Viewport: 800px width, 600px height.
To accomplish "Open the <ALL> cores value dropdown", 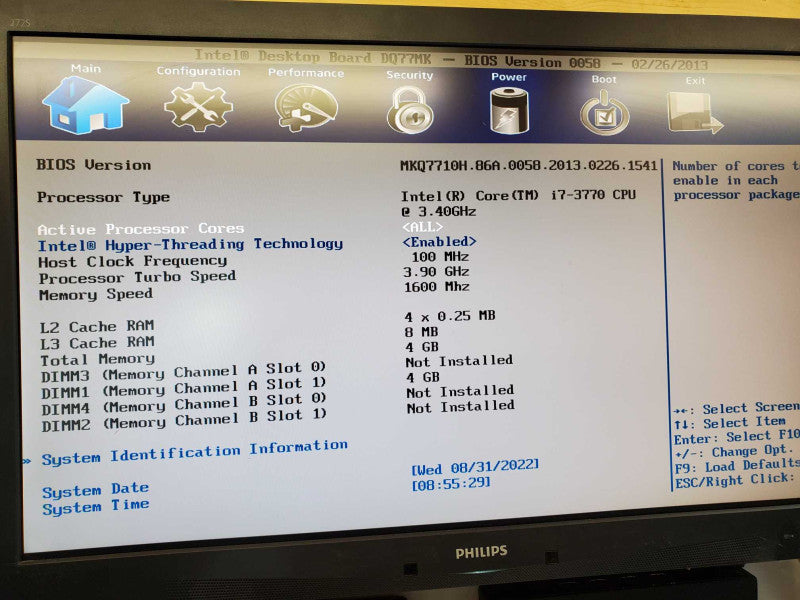I will click(x=422, y=227).
